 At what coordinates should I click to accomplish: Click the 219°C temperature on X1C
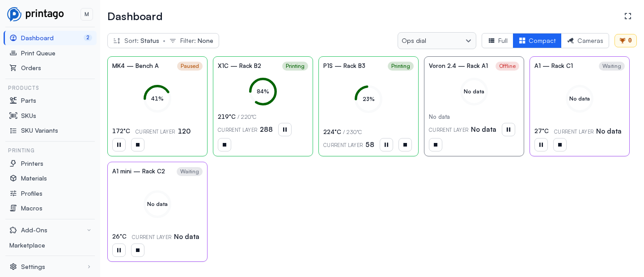tap(227, 117)
